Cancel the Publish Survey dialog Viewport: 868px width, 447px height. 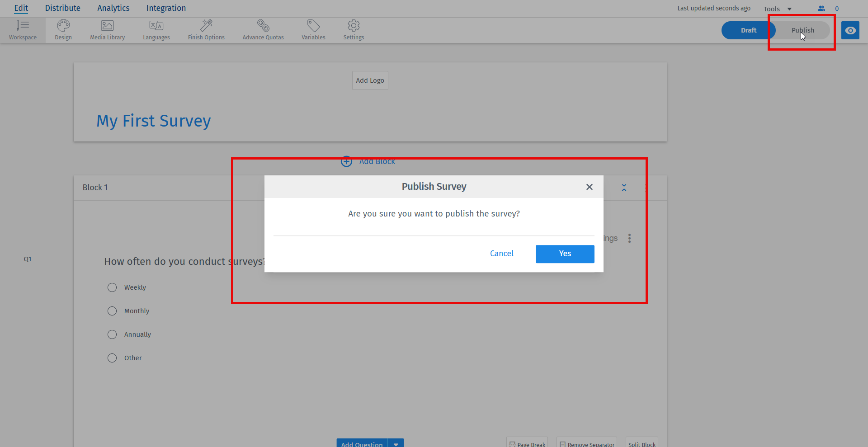(x=501, y=254)
